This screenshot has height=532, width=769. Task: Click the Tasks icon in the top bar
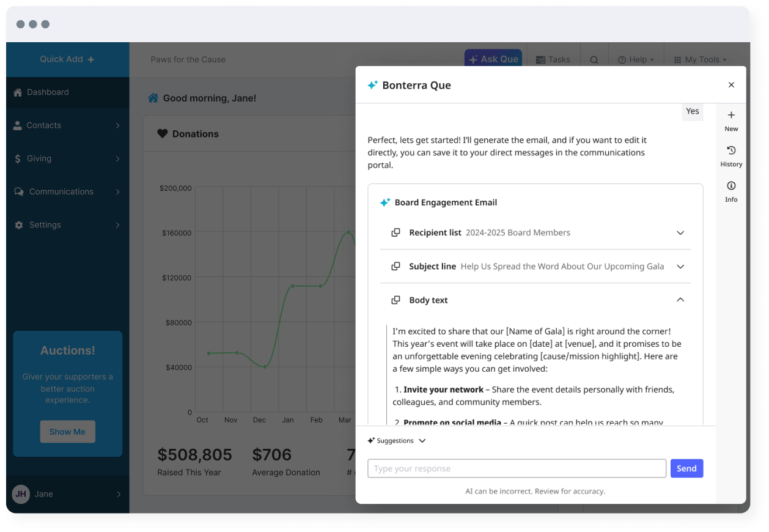coord(540,59)
